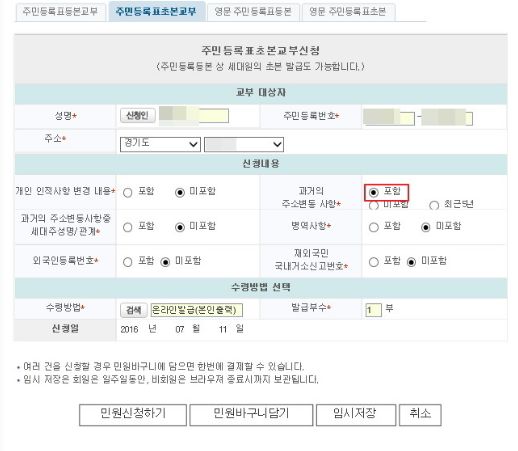Select 미포함 for 세대주성명/관계
Image resolution: width=518 pixels, height=451 pixels.
click(x=180, y=227)
